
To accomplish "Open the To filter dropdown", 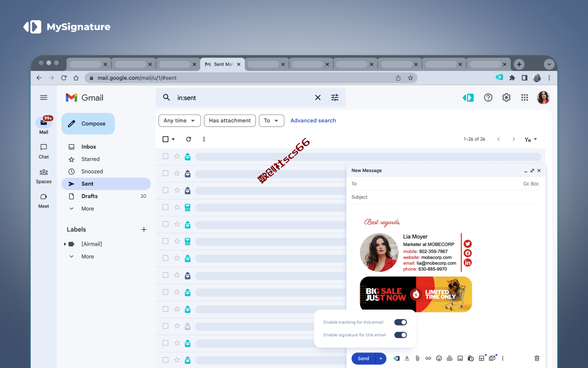I will (x=271, y=121).
